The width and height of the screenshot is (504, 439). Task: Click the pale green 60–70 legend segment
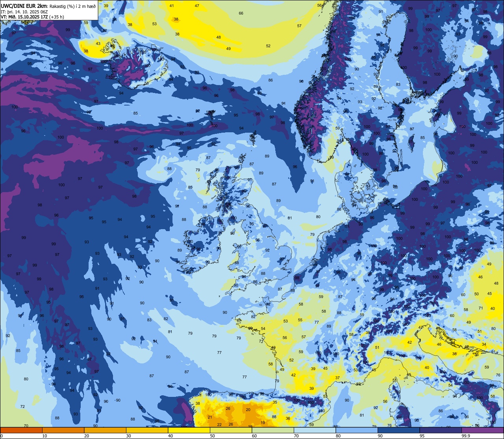pyautogui.click(x=273, y=430)
